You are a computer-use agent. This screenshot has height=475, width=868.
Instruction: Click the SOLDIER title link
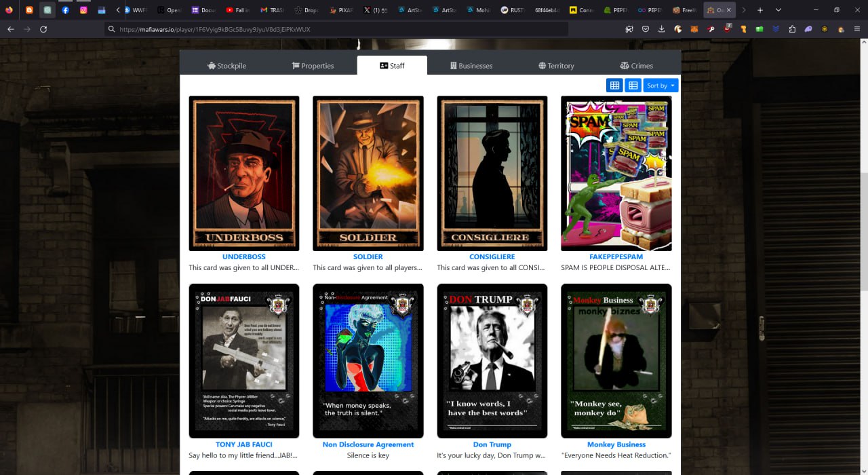(x=368, y=257)
